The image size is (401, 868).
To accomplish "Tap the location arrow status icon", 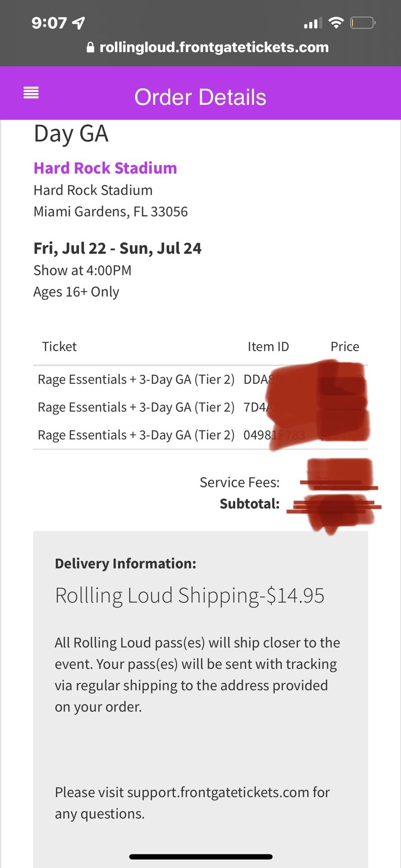I will click(x=79, y=23).
